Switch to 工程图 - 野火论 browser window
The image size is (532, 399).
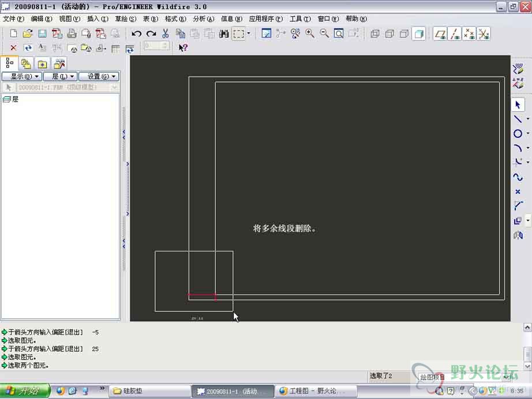(x=316, y=391)
